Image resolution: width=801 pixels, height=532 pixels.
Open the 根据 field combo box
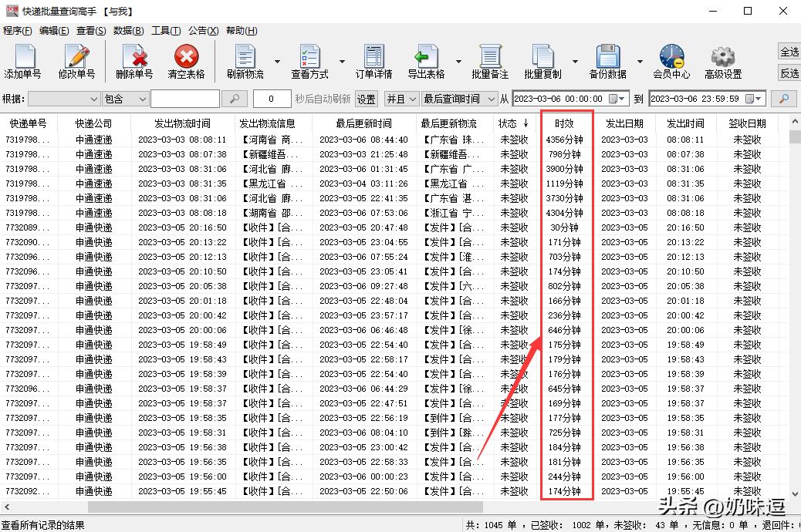click(x=64, y=99)
